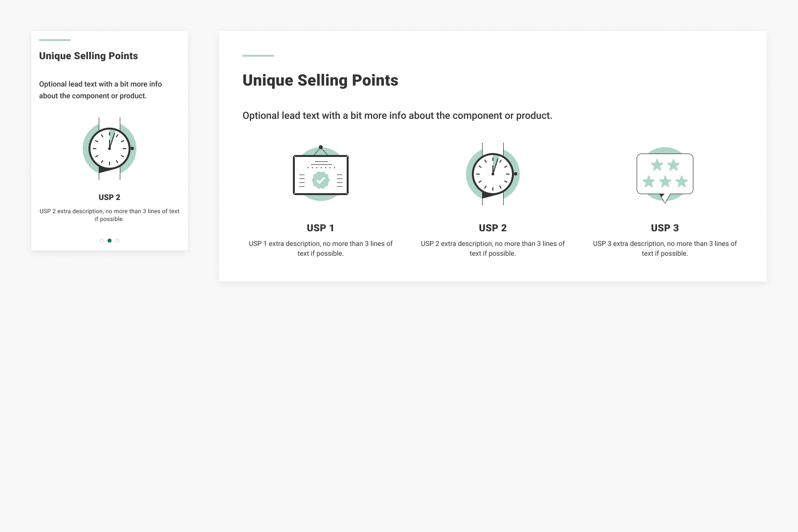Click the lead text in the small card

(100, 90)
